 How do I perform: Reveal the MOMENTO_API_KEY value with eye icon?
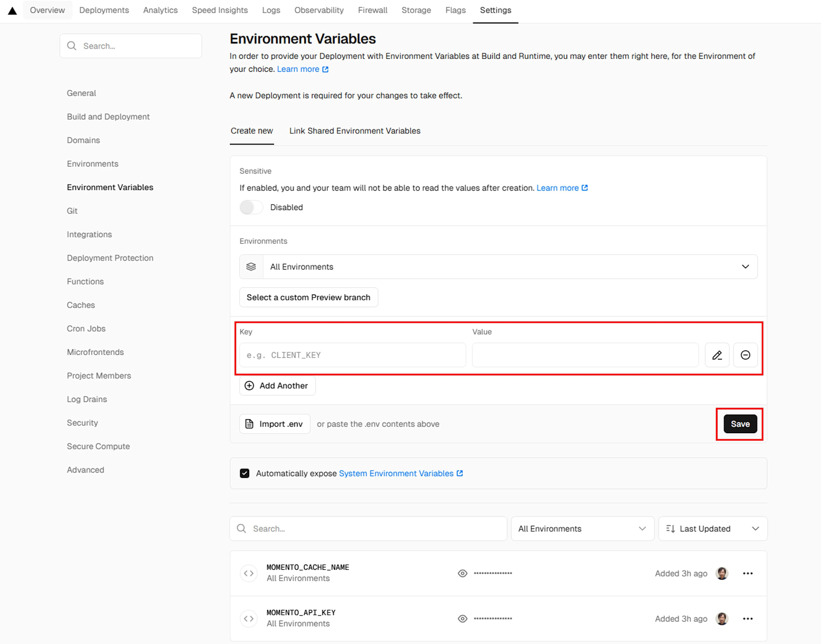point(463,619)
